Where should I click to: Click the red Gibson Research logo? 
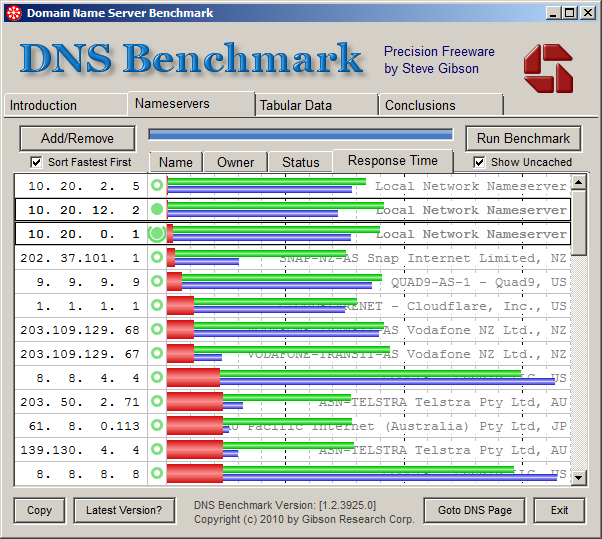[548, 68]
